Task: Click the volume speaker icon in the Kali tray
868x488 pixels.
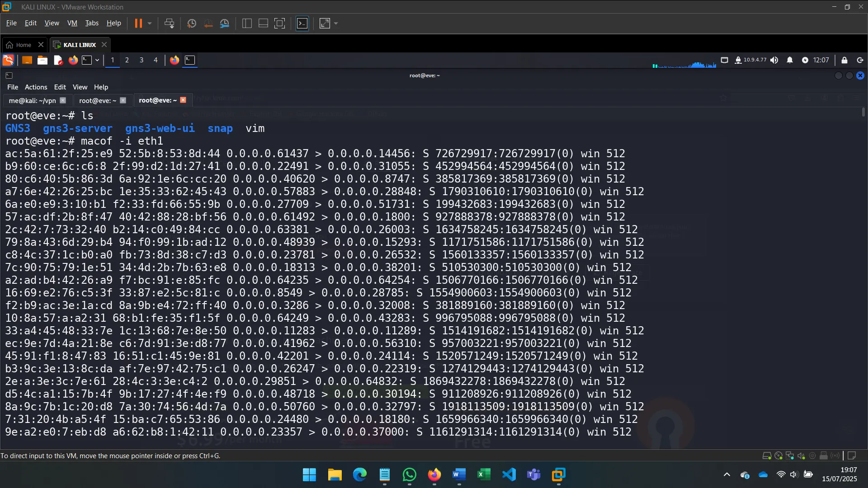Action: tap(774, 60)
